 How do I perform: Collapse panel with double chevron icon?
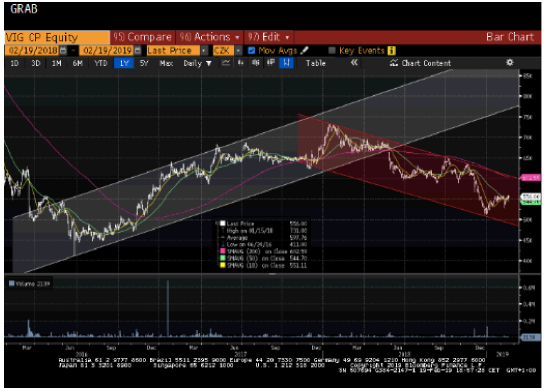click(354, 63)
